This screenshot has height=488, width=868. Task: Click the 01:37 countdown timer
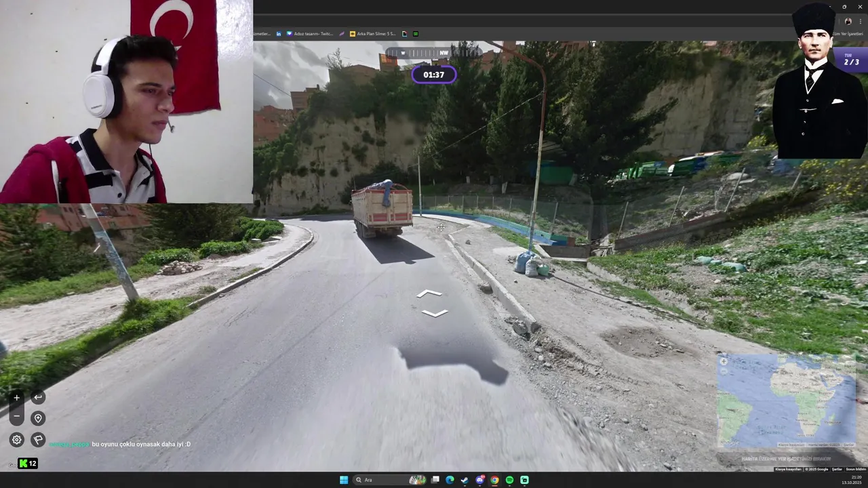(x=434, y=75)
